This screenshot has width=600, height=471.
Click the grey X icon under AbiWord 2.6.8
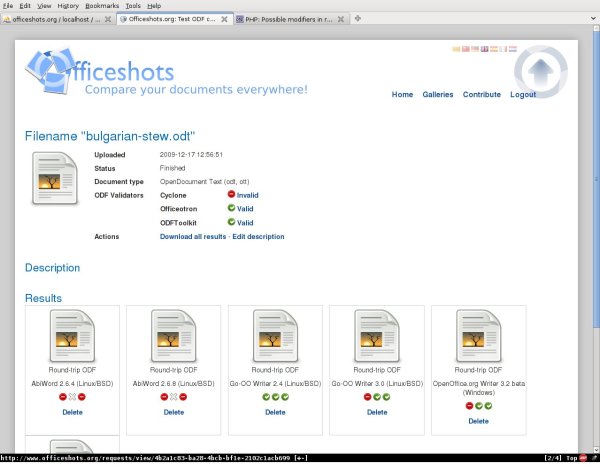(x=174, y=397)
